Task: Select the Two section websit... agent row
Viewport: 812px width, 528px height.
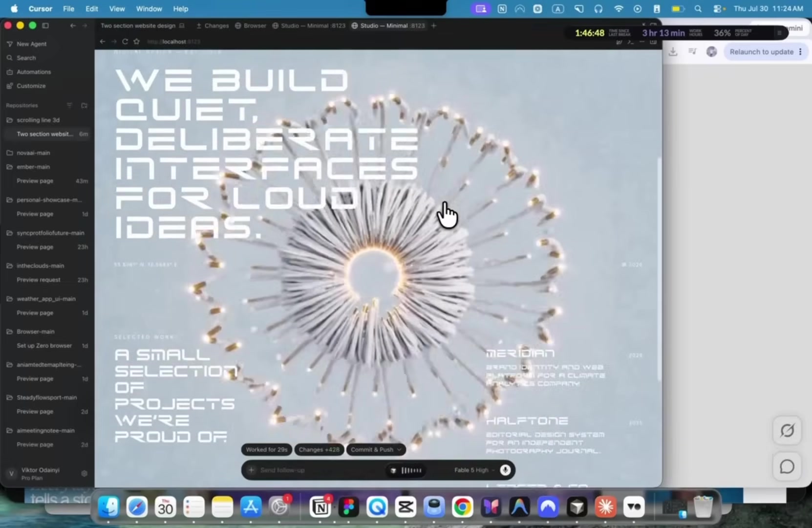Action: (x=47, y=134)
